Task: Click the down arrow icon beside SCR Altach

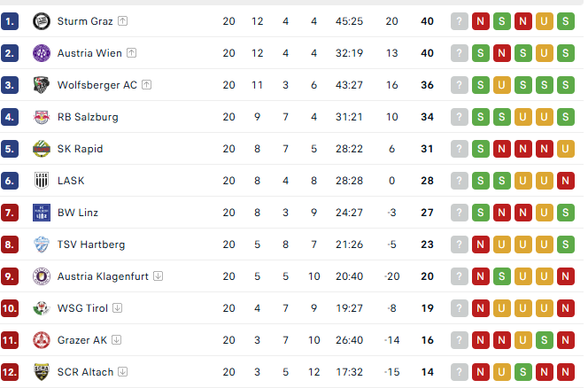Action: tap(123, 372)
